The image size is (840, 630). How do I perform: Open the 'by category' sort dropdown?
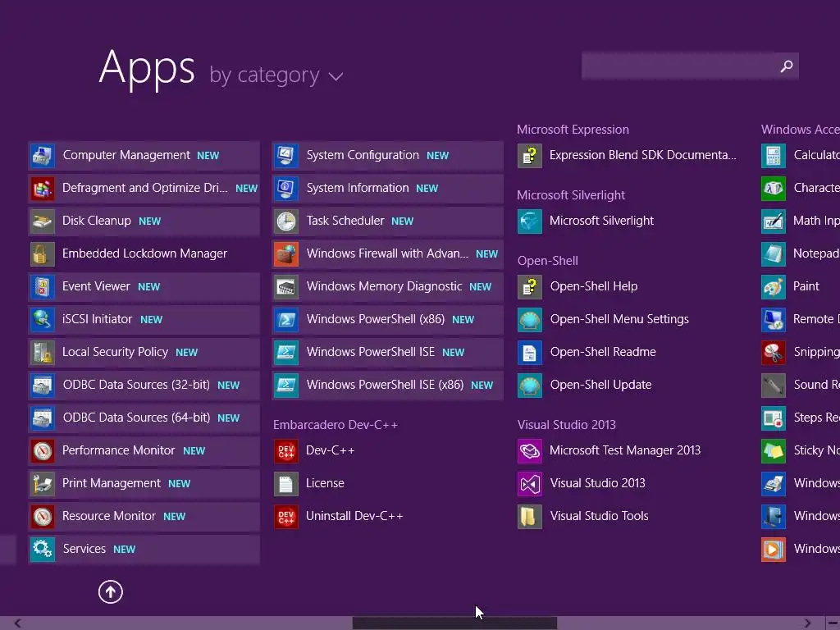tap(276, 75)
